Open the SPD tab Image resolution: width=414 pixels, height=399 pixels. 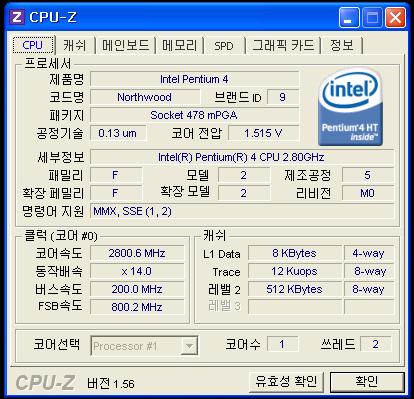pos(224,46)
